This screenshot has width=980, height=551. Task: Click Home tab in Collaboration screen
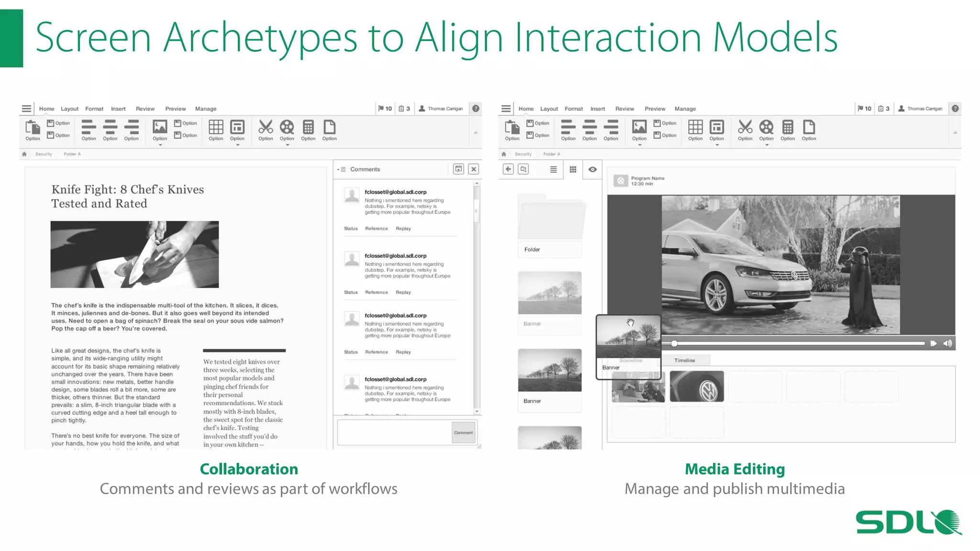[46, 109]
